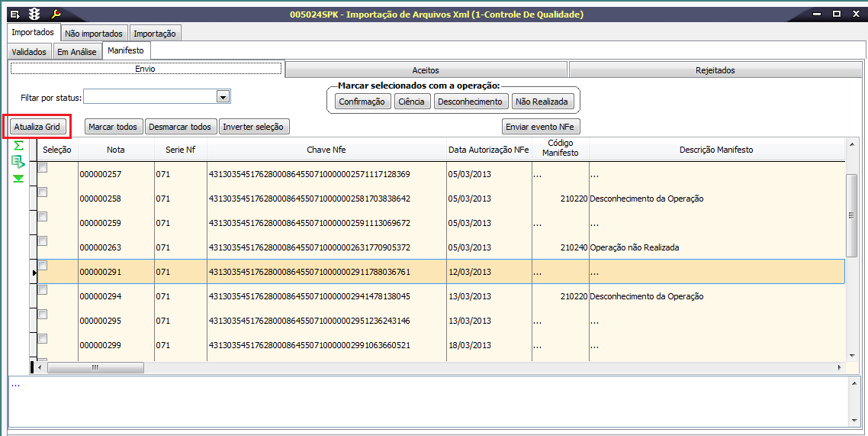Viewport: 868px width, 436px height.
Task: Click the menu list icon in title bar
Action: [15, 15]
